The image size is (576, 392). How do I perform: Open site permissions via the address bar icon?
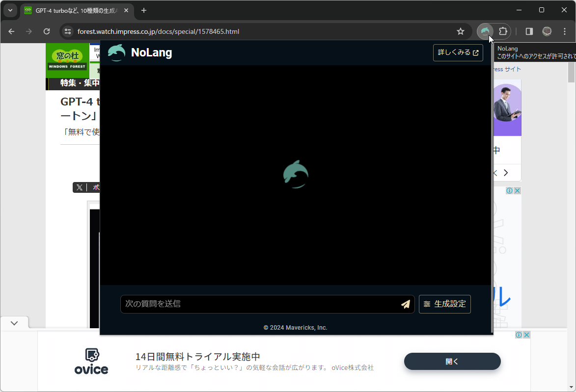pos(67,31)
